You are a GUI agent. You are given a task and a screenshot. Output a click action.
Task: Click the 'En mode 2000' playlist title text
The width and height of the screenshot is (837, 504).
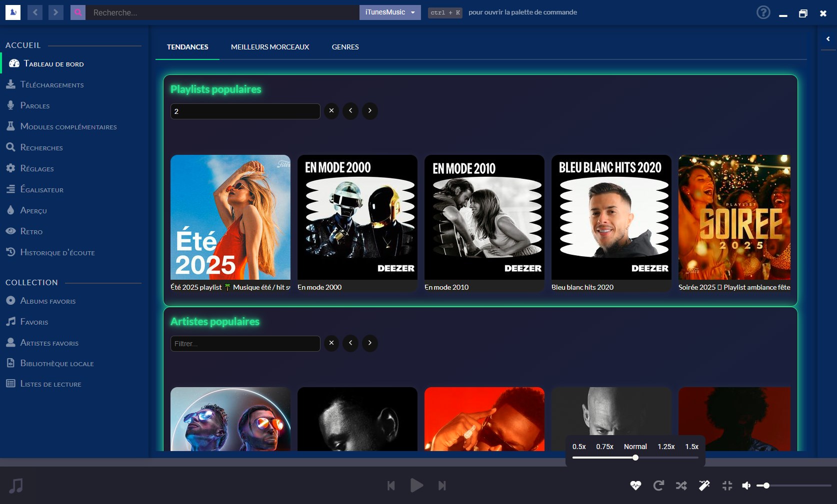click(319, 287)
